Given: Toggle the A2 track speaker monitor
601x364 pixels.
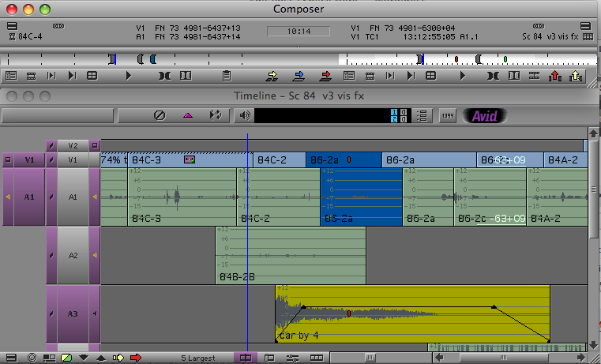Looking at the screenshot, I should [x=96, y=256].
